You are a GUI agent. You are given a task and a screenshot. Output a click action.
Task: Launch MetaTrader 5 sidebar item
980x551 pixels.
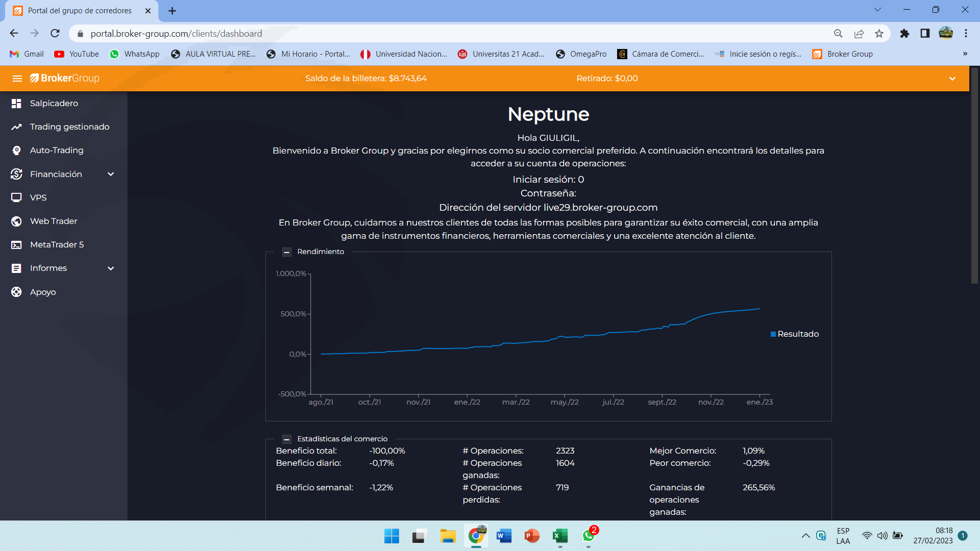point(57,245)
